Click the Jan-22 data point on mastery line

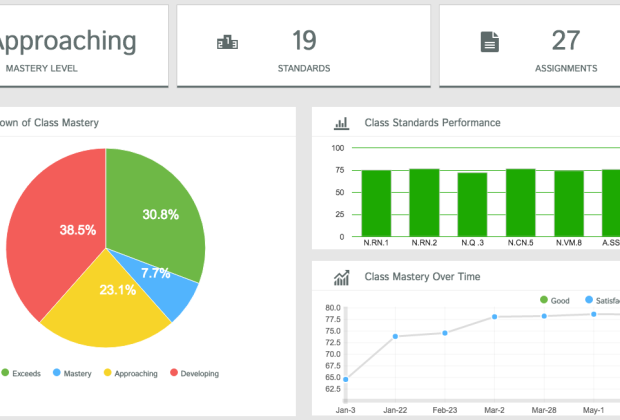395,336
